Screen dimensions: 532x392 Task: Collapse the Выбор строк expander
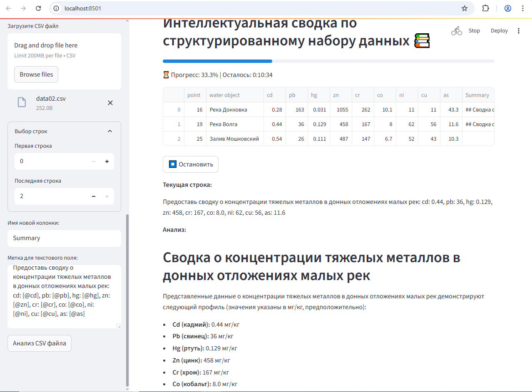coord(110,131)
